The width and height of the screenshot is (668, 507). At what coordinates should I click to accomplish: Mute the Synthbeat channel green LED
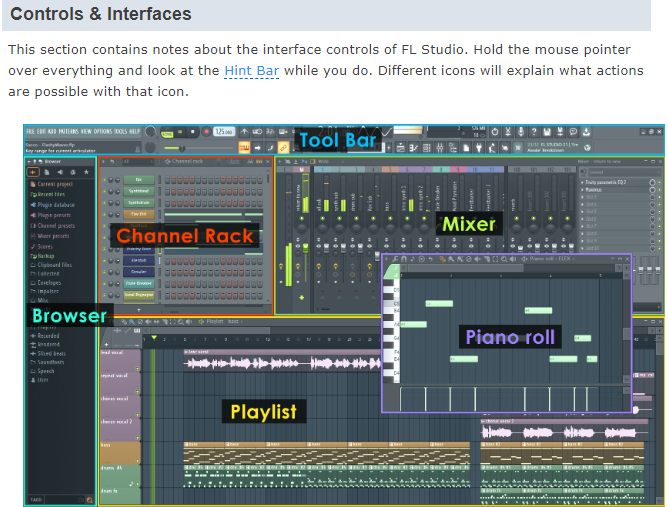tap(104, 191)
